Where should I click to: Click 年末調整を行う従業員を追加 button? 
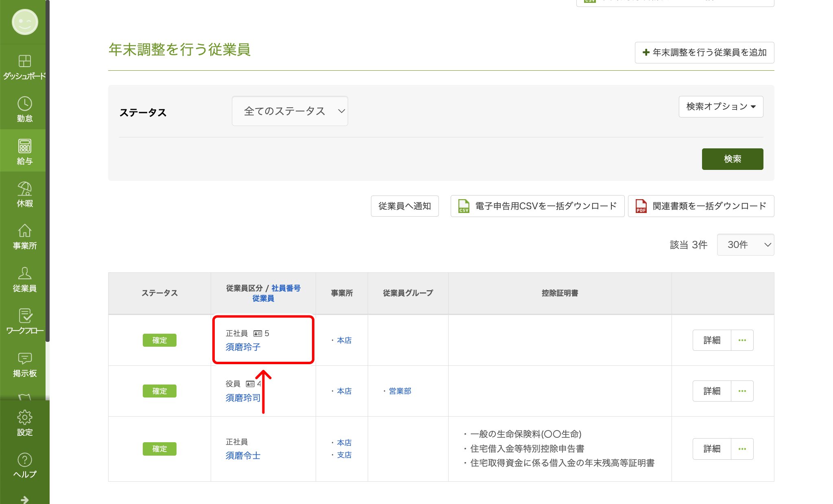pos(704,52)
